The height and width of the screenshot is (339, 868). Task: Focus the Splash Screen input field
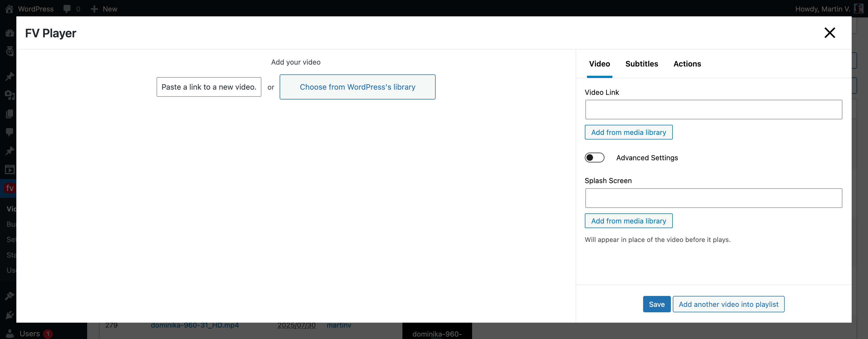(x=713, y=198)
